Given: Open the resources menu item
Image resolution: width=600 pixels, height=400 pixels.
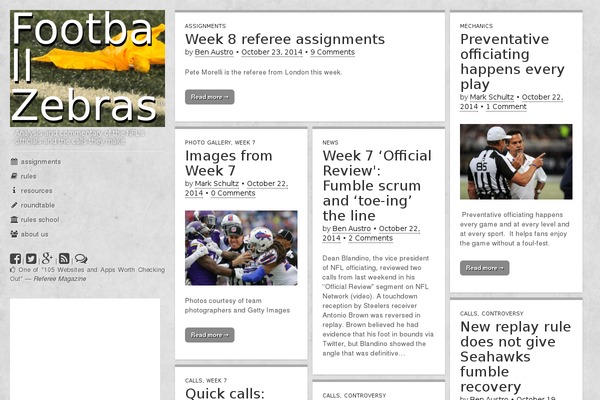Looking at the screenshot, I should click(x=36, y=191).
